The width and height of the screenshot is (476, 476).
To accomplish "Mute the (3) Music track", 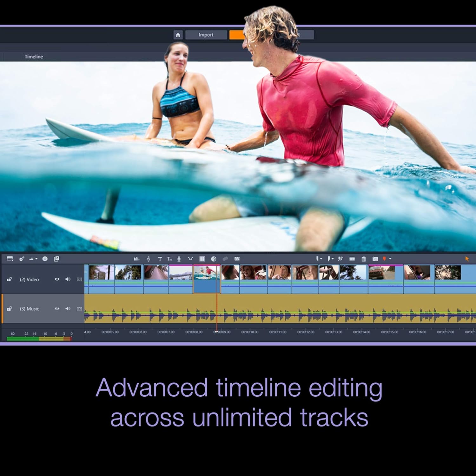I will 68,309.
